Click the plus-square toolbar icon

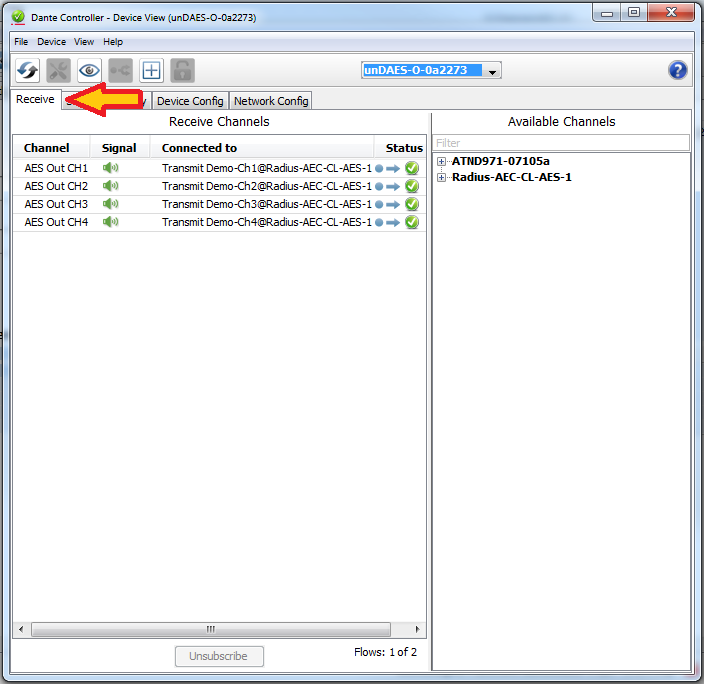coord(151,71)
